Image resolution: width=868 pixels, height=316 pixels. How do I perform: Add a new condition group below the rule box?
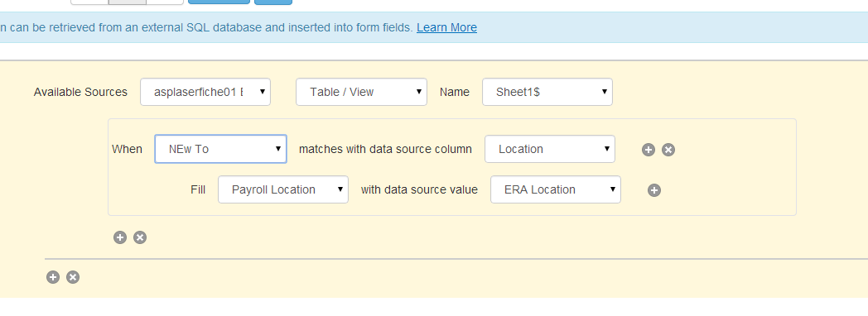pyautogui.click(x=120, y=237)
